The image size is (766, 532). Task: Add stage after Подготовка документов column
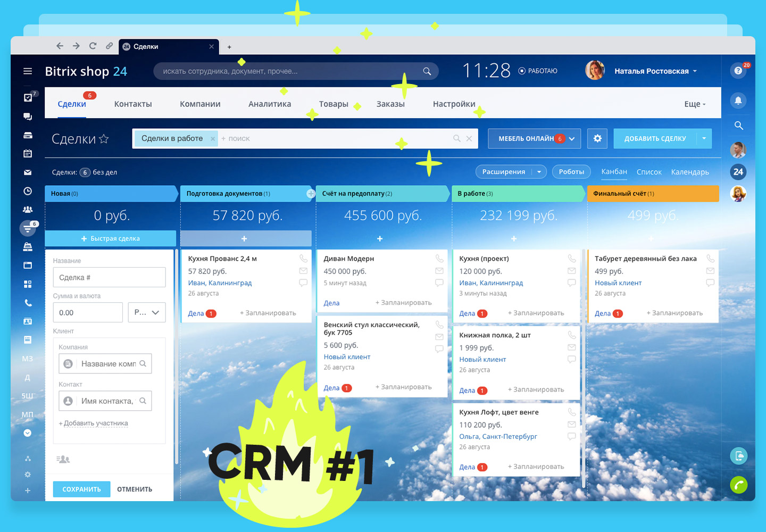coord(311,194)
